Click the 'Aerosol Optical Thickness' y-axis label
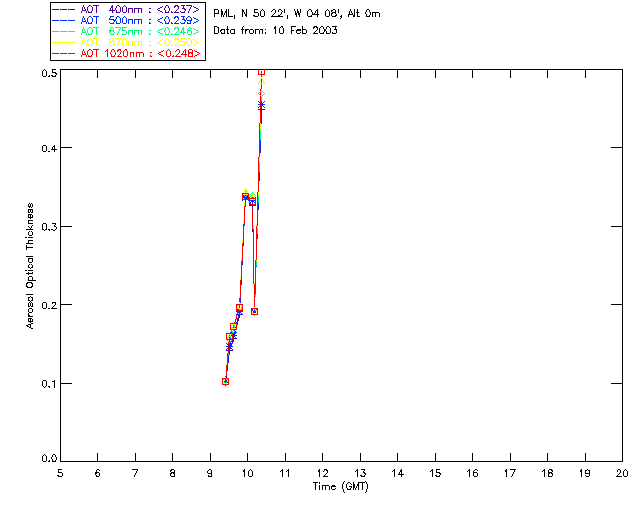Viewport: 640px width, 512px height. coord(30,266)
